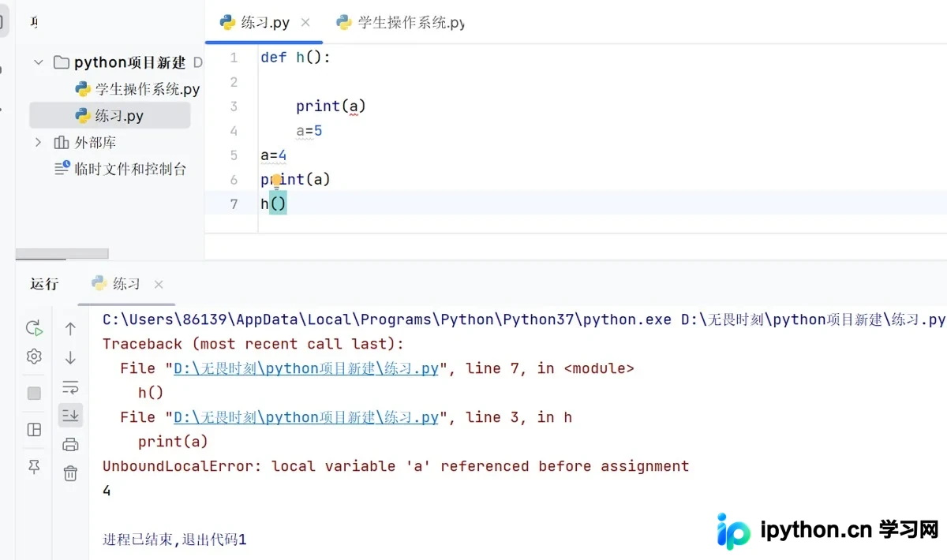Expand the 外部库 node

point(38,143)
